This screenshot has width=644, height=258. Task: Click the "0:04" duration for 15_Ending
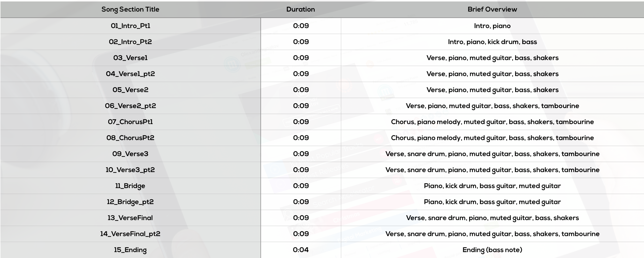tap(301, 250)
